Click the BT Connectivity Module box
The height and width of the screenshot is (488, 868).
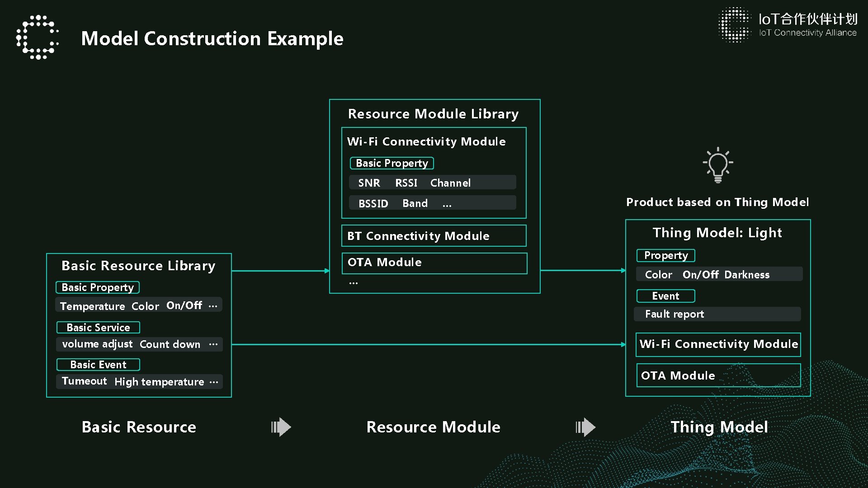(434, 236)
